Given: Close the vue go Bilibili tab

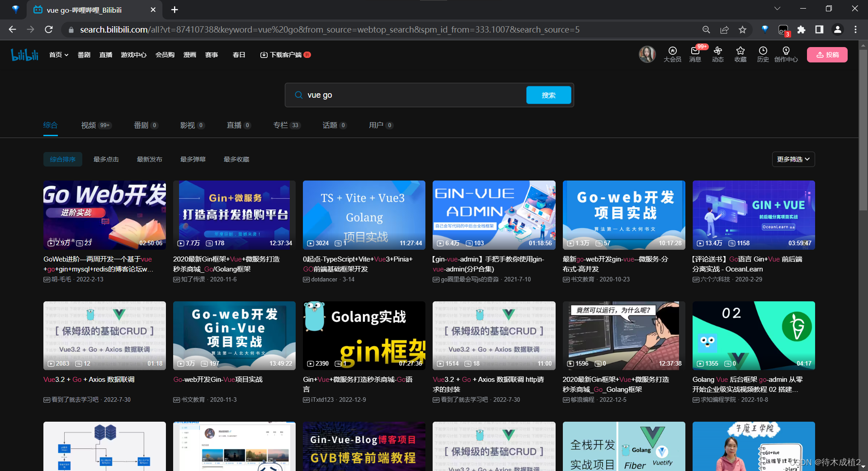Looking at the screenshot, I should (153, 10).
